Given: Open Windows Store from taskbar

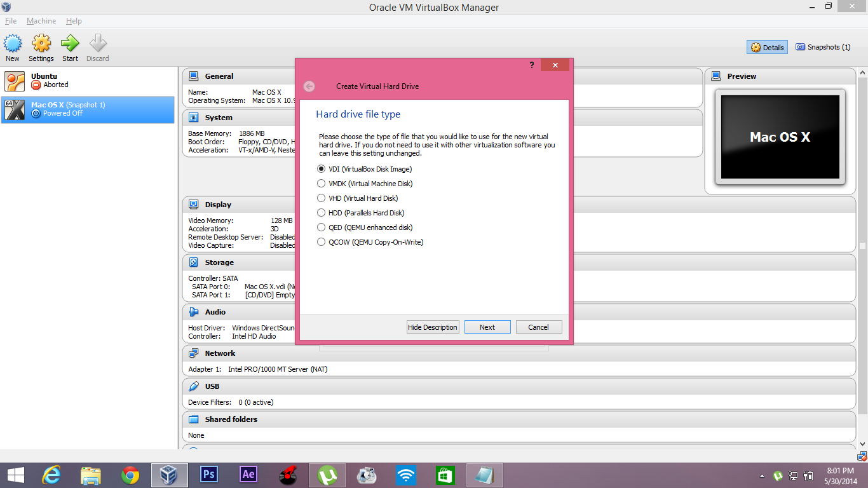Looking at the screenshot, I should [x=445, y=475].
